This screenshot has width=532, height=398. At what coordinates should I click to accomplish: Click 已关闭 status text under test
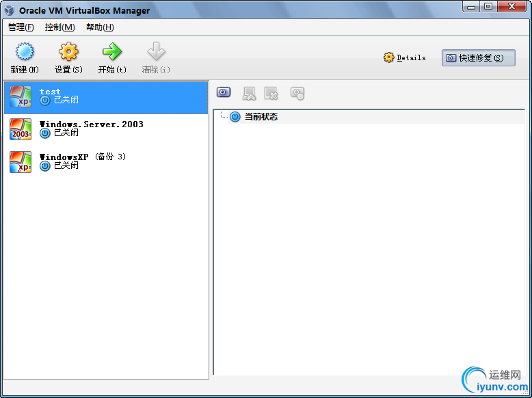tap(66, 100)
